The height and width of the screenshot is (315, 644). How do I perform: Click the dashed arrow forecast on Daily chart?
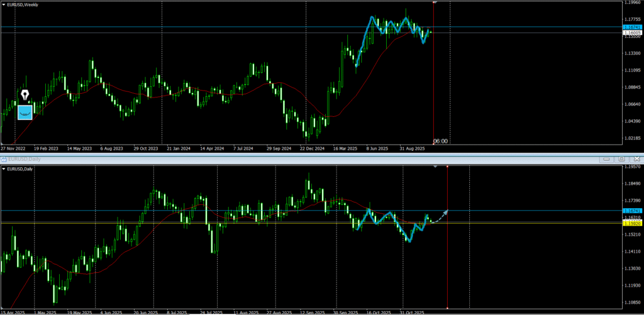click(x=439, y=216)
